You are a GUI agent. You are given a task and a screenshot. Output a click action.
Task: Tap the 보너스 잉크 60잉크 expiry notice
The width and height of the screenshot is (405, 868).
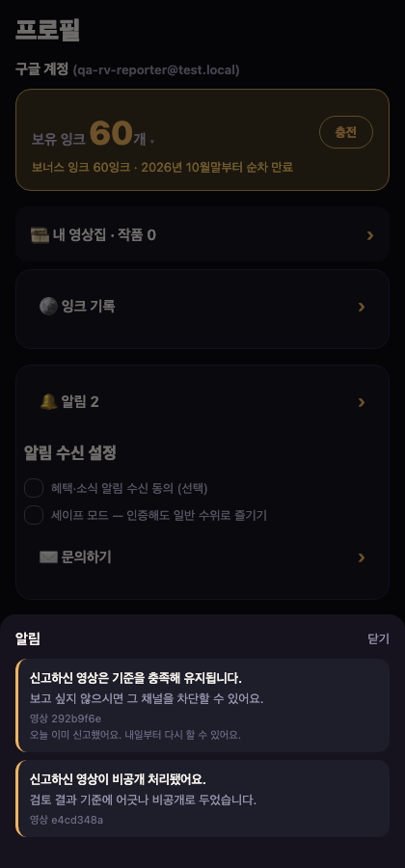click(162, 167)
